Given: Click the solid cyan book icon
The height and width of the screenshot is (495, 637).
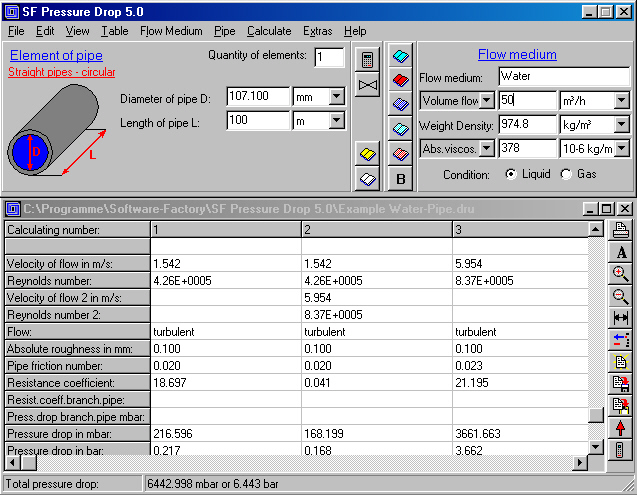Looking at the screenshot, I should click(401, 56).
